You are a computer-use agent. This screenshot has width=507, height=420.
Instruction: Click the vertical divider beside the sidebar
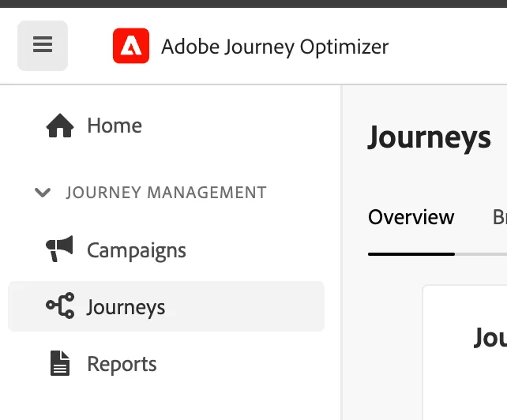pos(341,253)
